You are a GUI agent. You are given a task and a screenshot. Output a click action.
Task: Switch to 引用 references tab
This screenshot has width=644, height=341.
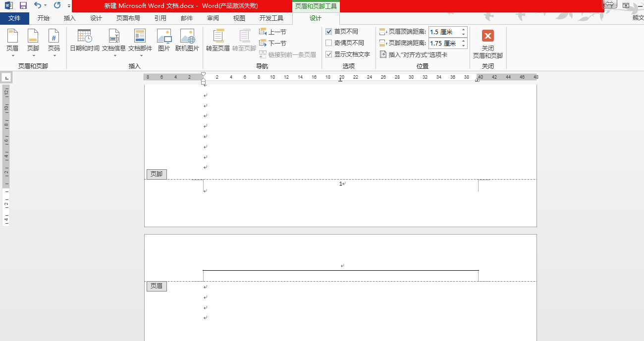161,18
